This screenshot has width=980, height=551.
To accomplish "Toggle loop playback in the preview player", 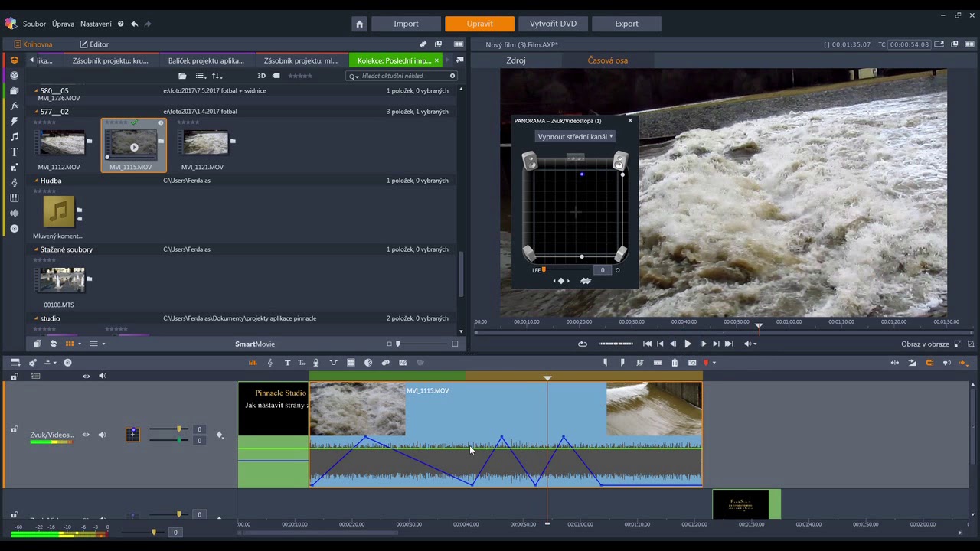I will point(583,344).
